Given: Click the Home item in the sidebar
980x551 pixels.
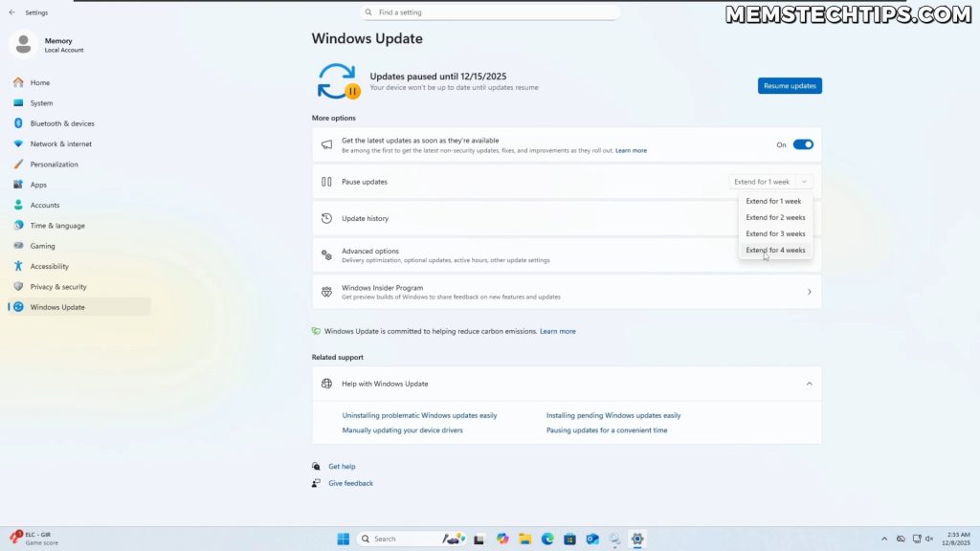Looking at the screenshot, I should click(x=39, y=82).
